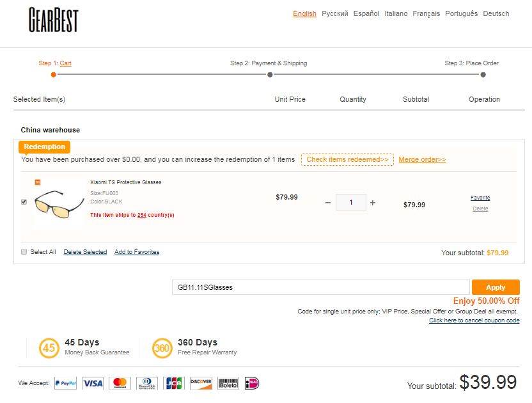Click the Diners Club icon
Screen dimensions: 532x403
pyautogui.click(x=146, y=383)
